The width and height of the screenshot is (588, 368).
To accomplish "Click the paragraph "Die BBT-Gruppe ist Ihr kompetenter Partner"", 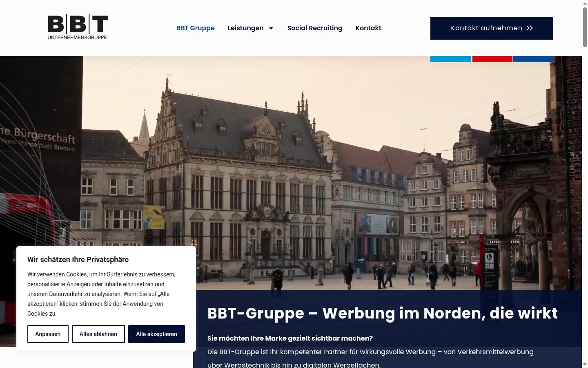I will click(x=370, y=358).
